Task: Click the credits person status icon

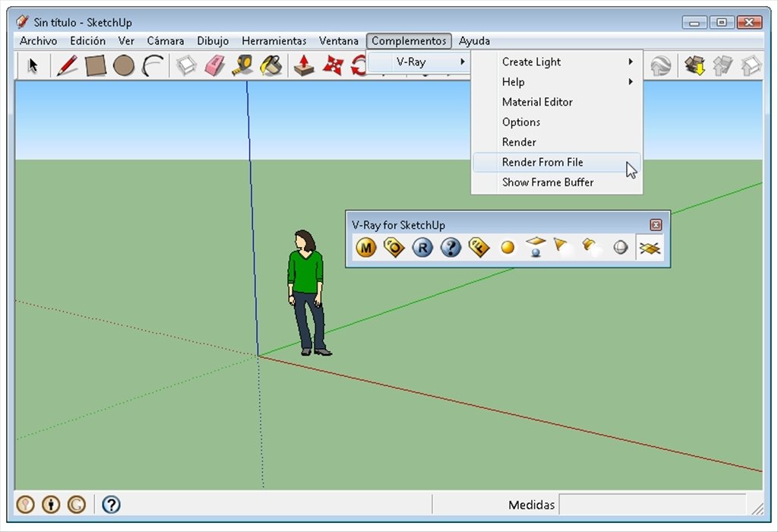Action: (51, 505)
